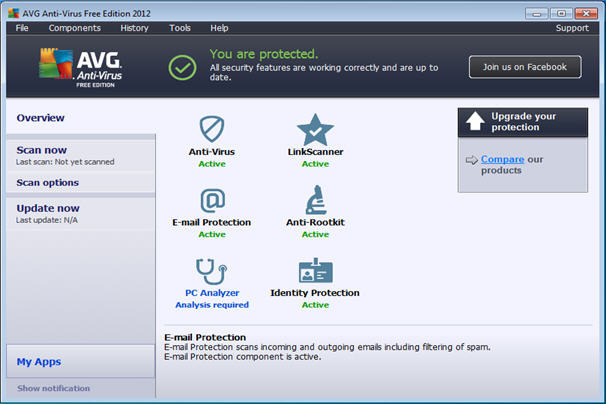Click the Upgrade your protection arrow icon
Image resolution: width=606 pixels, height=404 pixels.
click(475, 121)
